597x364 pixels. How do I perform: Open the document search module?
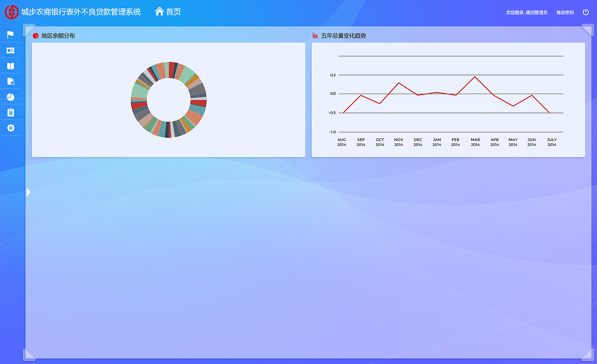pos(11,81)
